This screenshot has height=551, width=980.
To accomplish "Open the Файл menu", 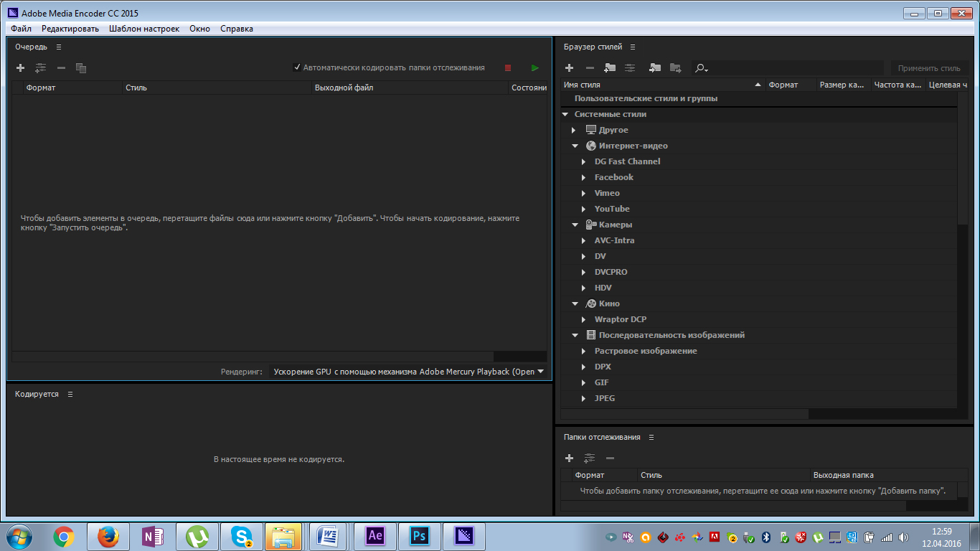I will click(22, 29).
